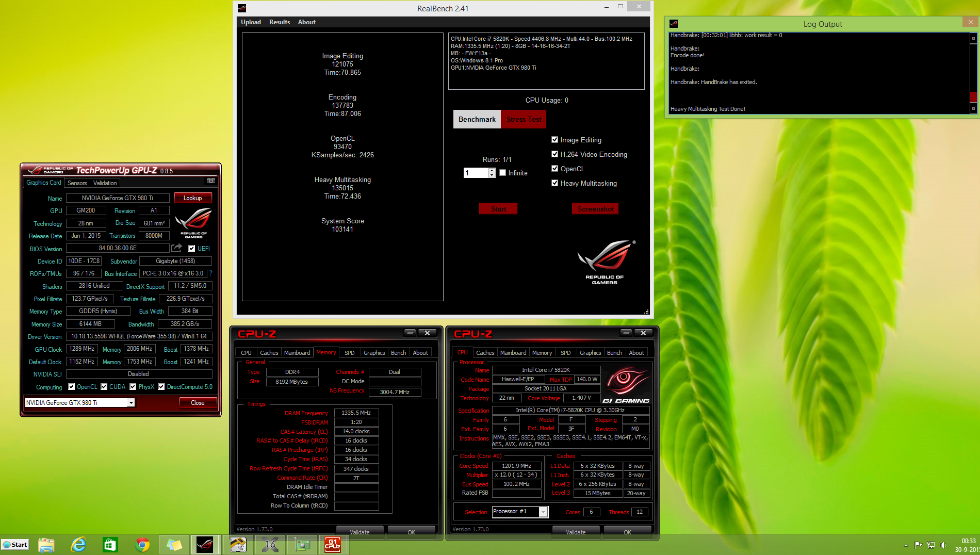Click the Start benchmark button in RealBench
The width and height of the screenshot is (980, 555).
click(498, 209)
